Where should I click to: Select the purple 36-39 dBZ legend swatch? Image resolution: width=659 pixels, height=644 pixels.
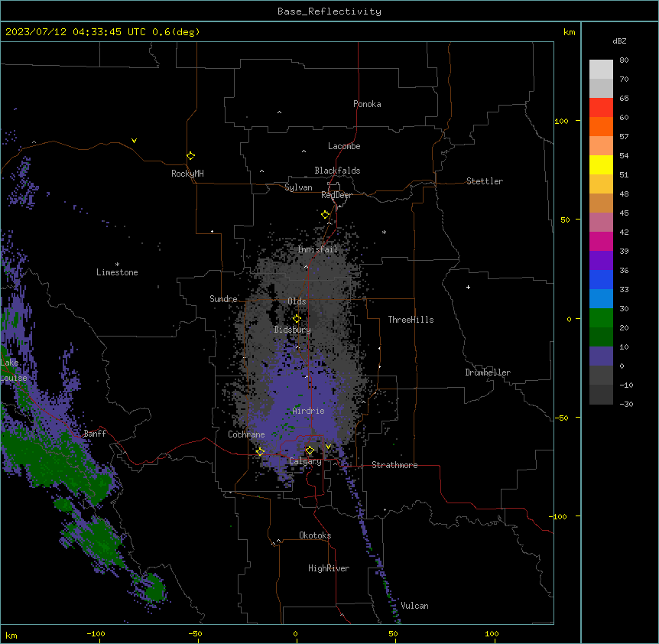(601, 261)
